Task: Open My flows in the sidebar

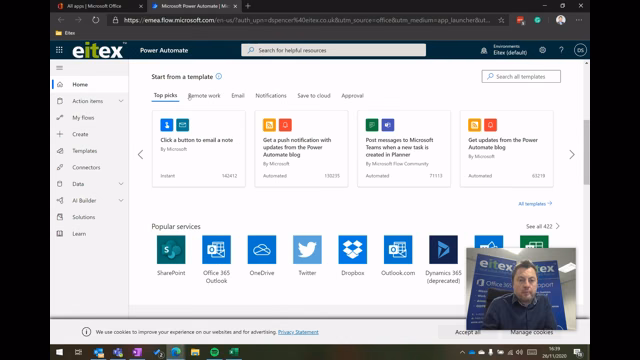Action: coord(90,118)
